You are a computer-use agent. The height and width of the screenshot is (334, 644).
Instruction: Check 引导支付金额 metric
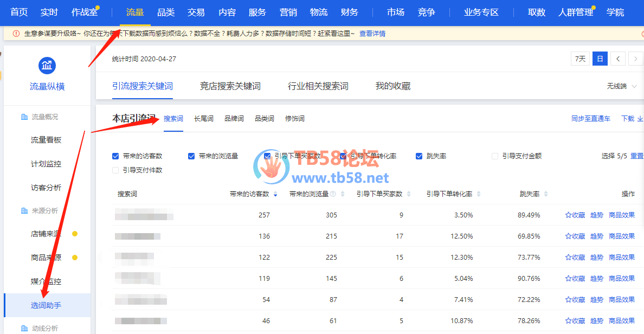point(495,156)
